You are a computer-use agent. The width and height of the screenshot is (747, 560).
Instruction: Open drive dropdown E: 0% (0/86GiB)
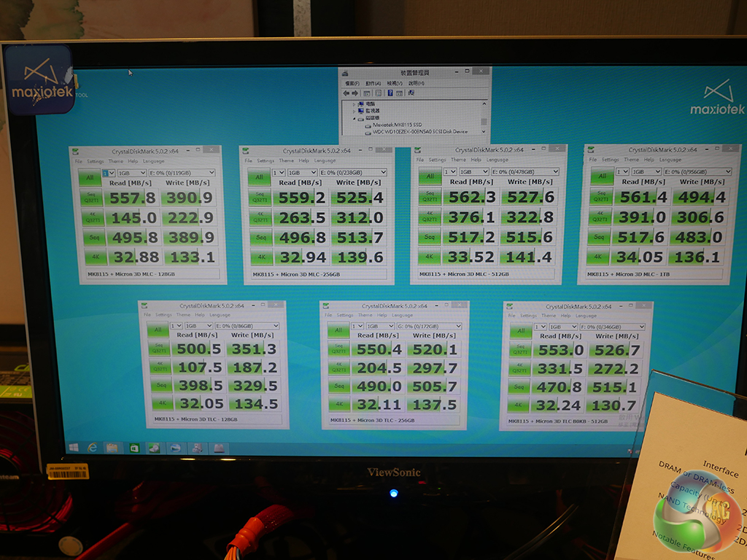(x=247, y=326)
